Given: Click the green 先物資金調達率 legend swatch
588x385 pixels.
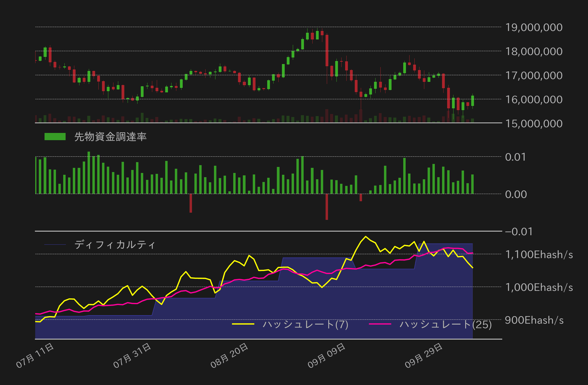Looking at the screenshot, I should pyautogui.click(x=56, y=136).
